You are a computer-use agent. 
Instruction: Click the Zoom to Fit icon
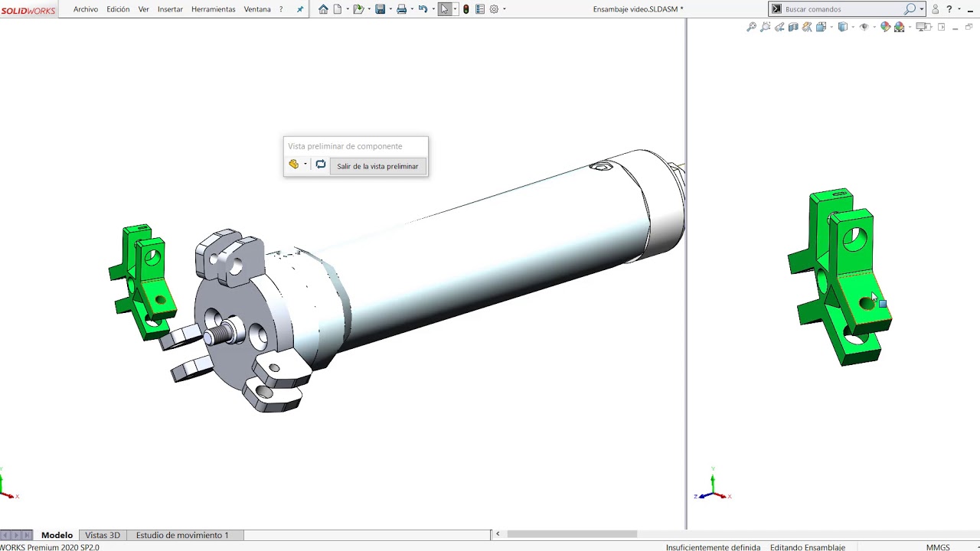tap(751, 27)
